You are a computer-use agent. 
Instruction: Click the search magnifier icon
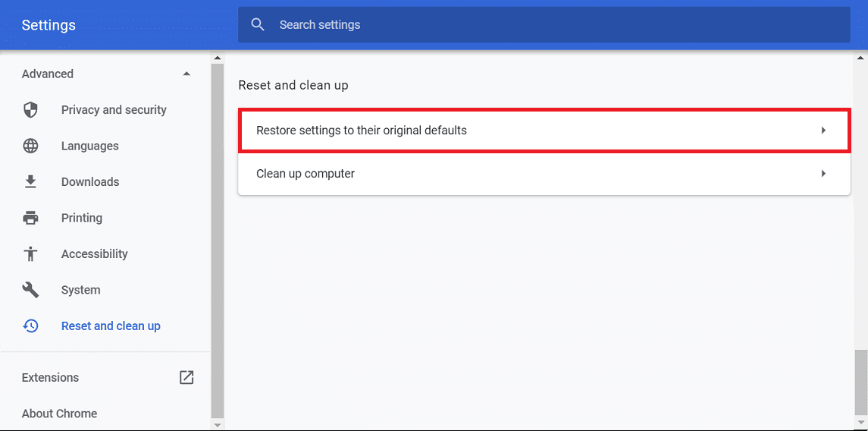pyautogui.click(x=258, y=25)
